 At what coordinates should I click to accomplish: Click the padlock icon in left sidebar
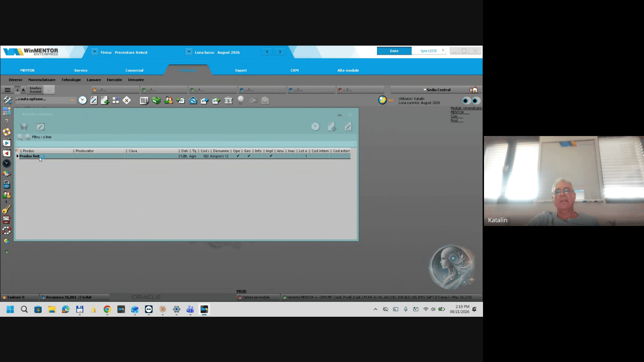click(6, 184)
